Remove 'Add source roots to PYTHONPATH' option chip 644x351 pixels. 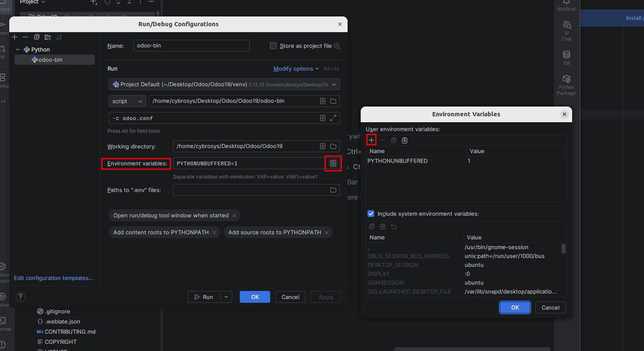(x=327, y=233)
